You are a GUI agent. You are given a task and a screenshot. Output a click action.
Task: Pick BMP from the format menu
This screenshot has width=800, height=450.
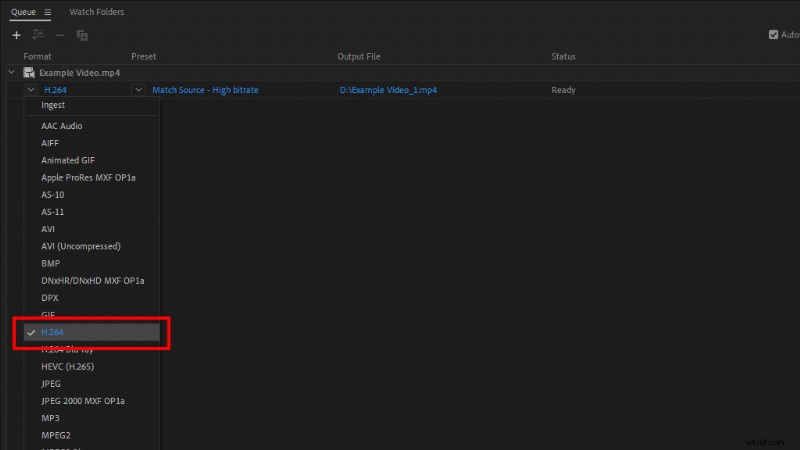(x=92, y=263)
